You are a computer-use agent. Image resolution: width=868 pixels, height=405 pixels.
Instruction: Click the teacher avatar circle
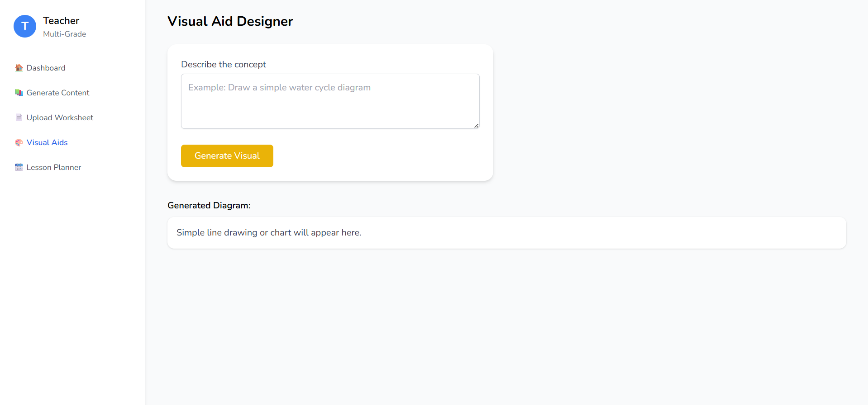25,26
